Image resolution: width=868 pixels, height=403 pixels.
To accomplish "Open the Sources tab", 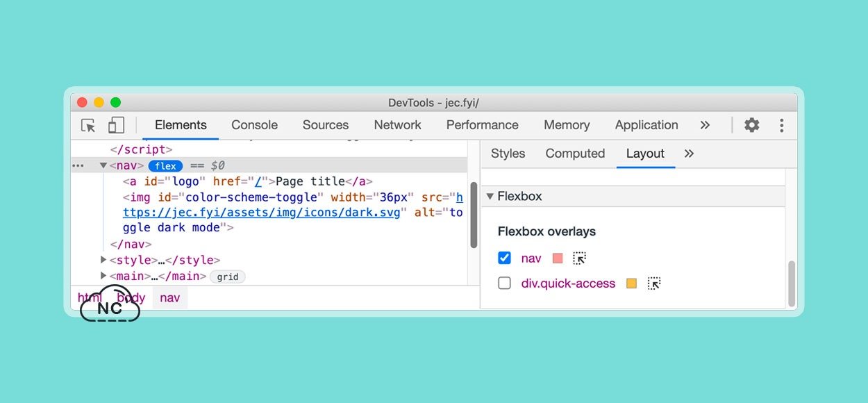I will (326, 125).
